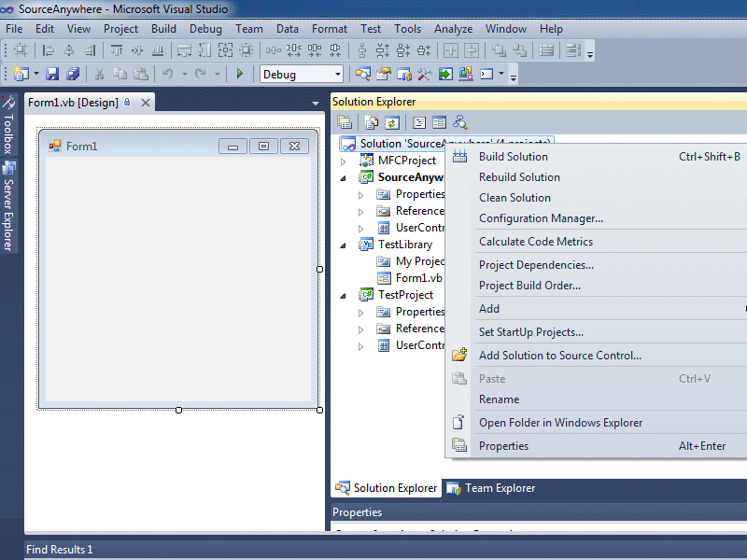Image resolution: width=747 pixels, height=560 pixels.
Task: Toggle the auto-hide pin on Form1.vb tab
Action: [x=127, y=103]
